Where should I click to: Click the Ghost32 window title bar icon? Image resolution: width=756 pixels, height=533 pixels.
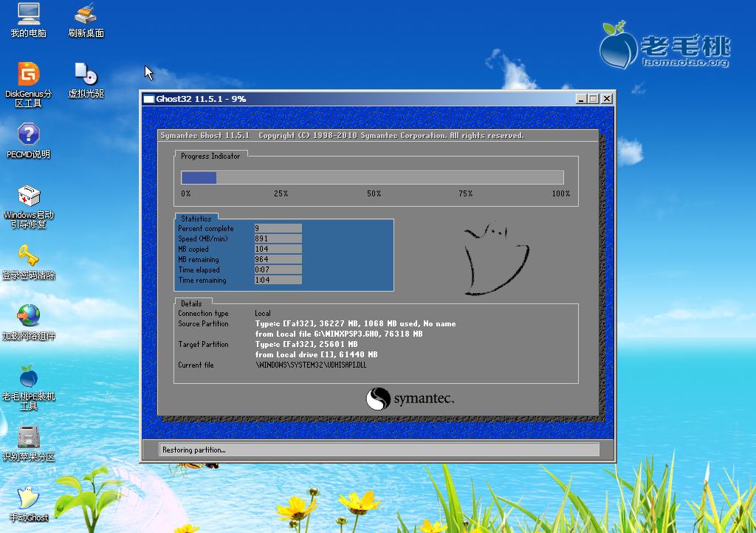pos(148,99)
